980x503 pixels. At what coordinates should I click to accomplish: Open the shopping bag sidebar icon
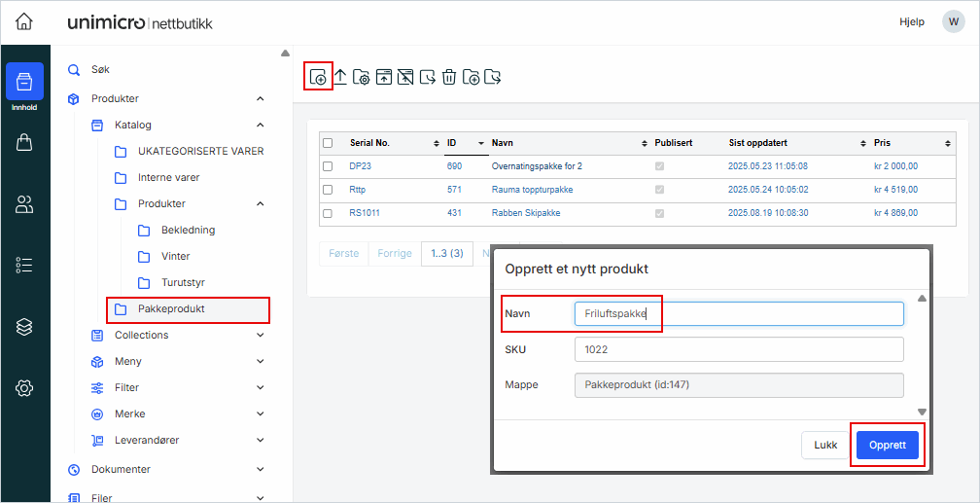(x=24, y=143)
